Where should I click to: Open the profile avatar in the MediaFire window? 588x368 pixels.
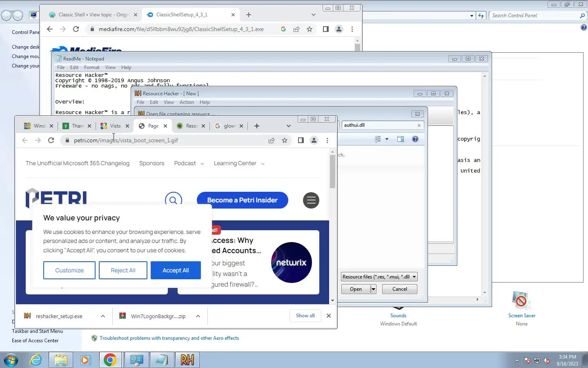(339, 29)
